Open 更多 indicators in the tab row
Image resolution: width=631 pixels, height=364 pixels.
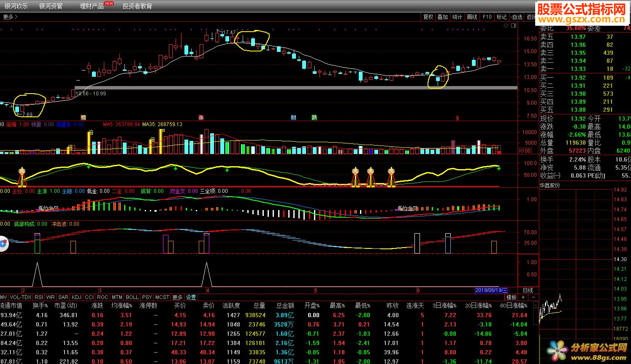click(x=178, y=297)
